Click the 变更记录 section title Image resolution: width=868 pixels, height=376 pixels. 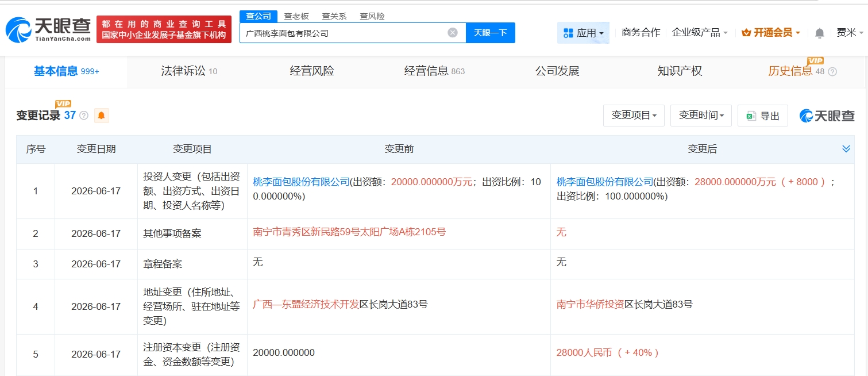38,116
